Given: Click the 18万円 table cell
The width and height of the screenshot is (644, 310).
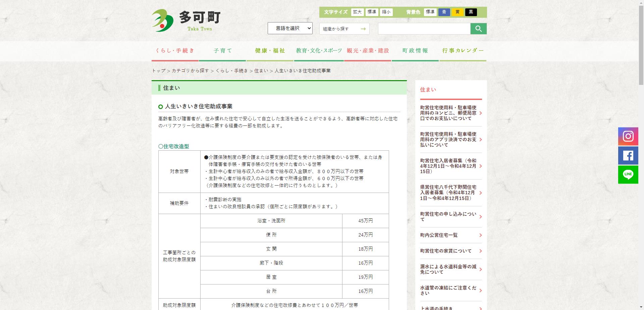Looking at the screenshot, I should (x=366, y=249).
